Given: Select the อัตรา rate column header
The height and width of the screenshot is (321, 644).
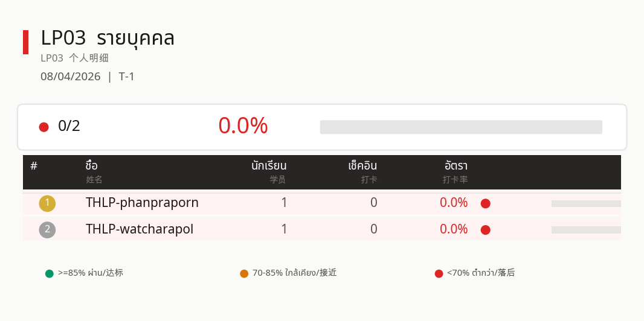Looking at the screenshot, I should point(456,166).
